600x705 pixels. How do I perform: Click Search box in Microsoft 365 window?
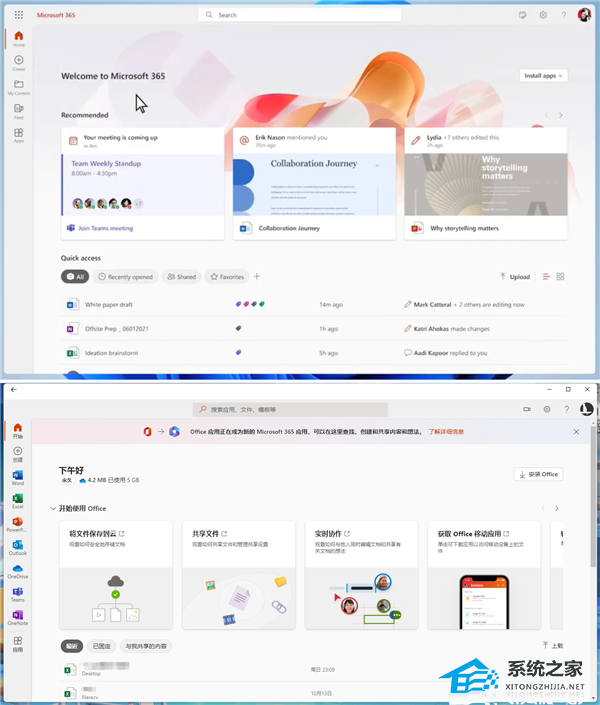click(300, 15)
